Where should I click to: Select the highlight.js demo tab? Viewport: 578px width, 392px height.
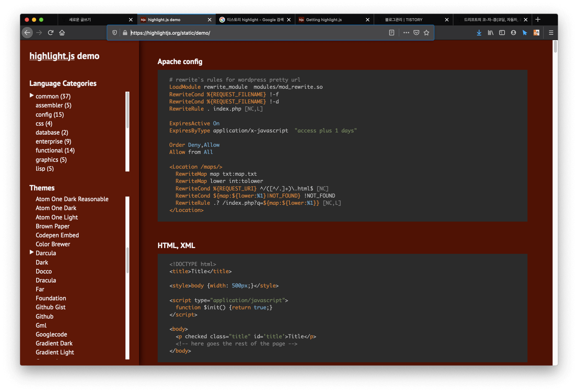tap(176, 20)
